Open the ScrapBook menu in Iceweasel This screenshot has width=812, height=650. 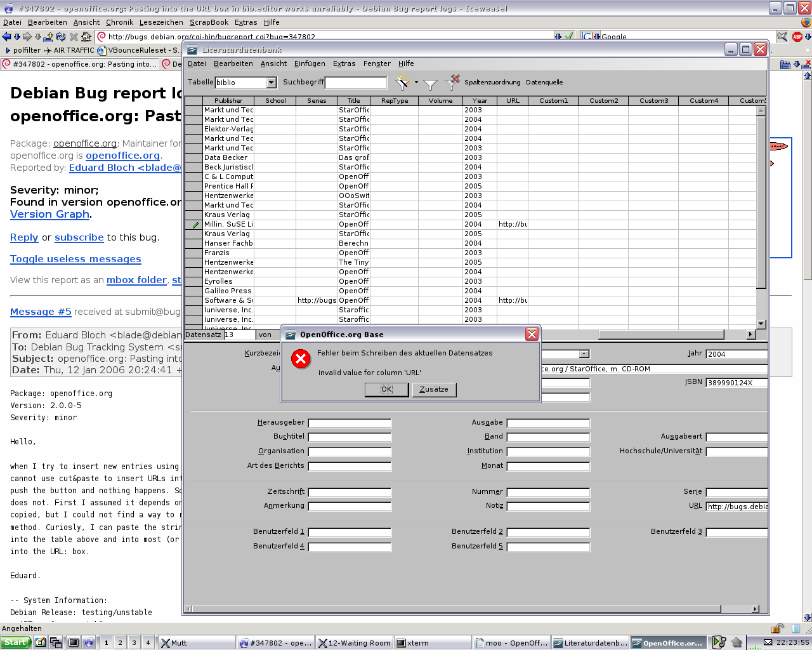pyautogui.click(x=209, y=22)
